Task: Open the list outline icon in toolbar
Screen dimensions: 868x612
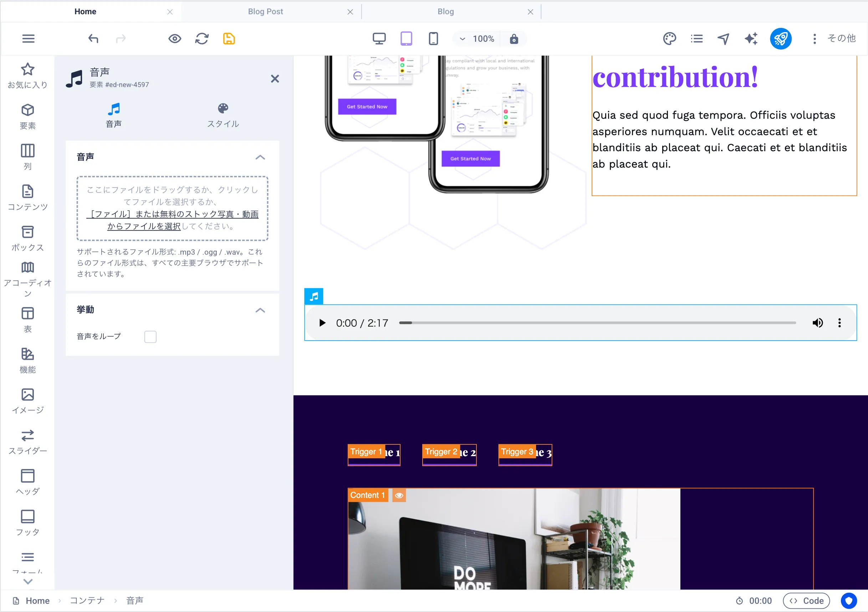Action: (x=697, y=39)
